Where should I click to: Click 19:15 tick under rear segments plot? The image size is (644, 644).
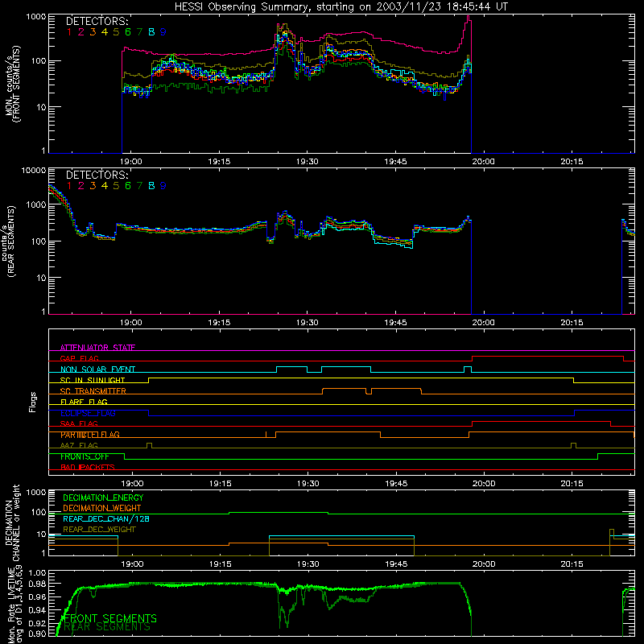pyautogui.click(x=219, y=323)
